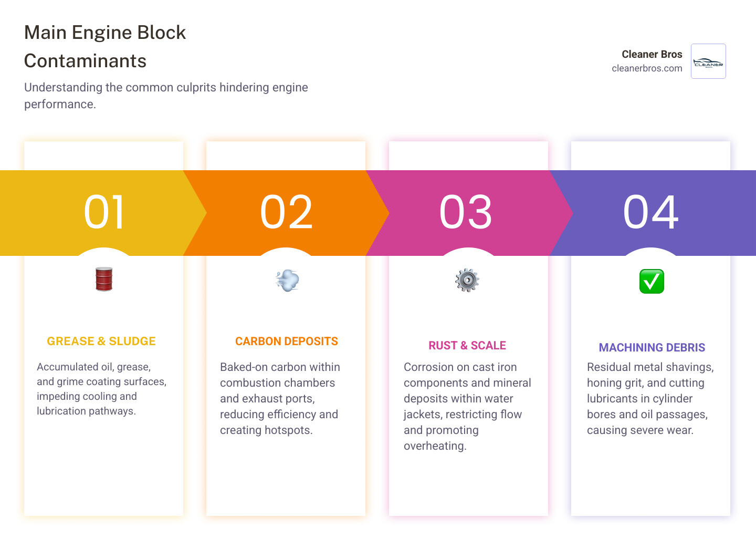Click the residual metal shavings description
Image resolution: width=756 pixels, height=538 pixels.
point(650,398)
